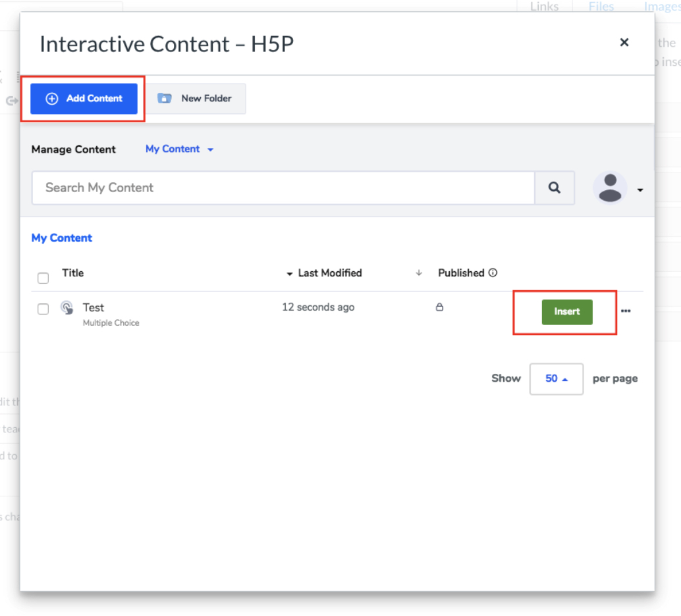Follow the My Content breadcrumb link
681x616 pixels.
(x=62, y=238)
